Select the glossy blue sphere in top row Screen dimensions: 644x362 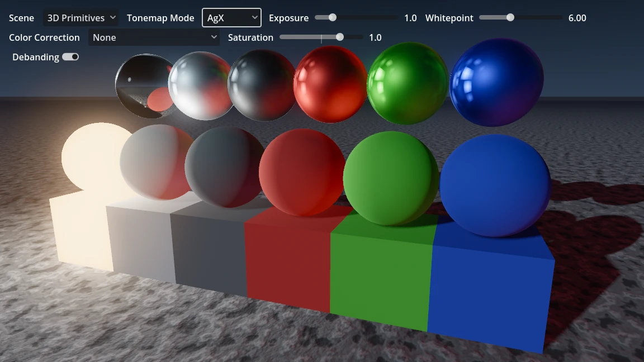coord(496,82)
